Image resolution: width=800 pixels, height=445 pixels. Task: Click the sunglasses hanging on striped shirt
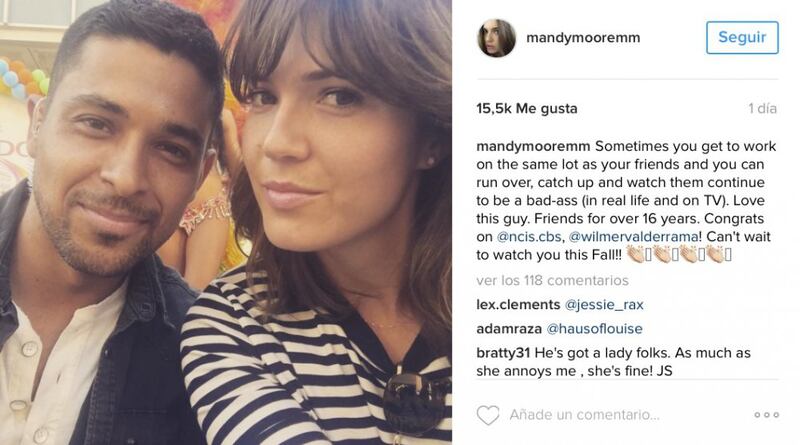click(x=416, y=401)
